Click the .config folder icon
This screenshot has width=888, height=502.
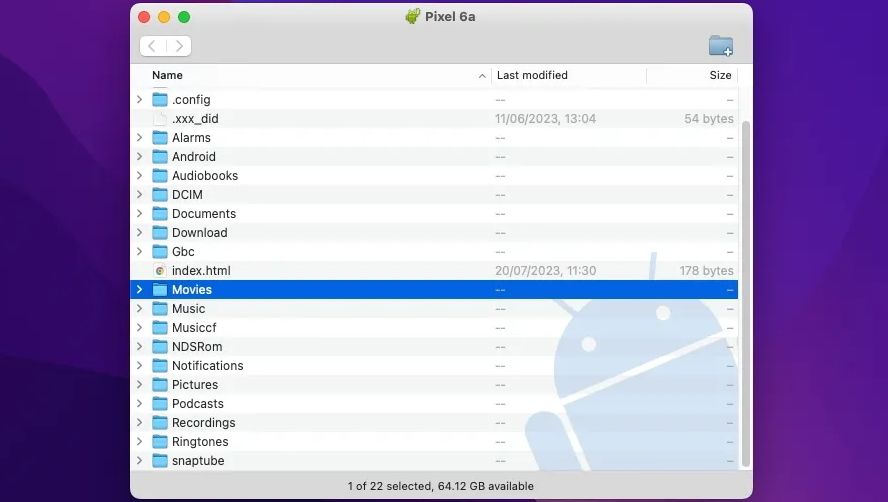pyautogui.click(x=160, y=100)
